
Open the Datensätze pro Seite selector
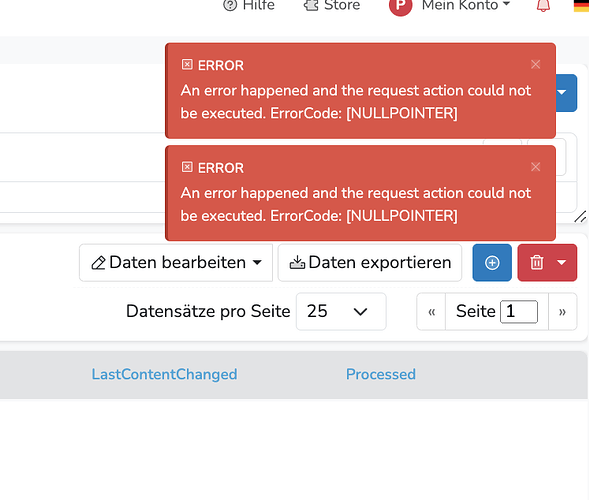341,311
